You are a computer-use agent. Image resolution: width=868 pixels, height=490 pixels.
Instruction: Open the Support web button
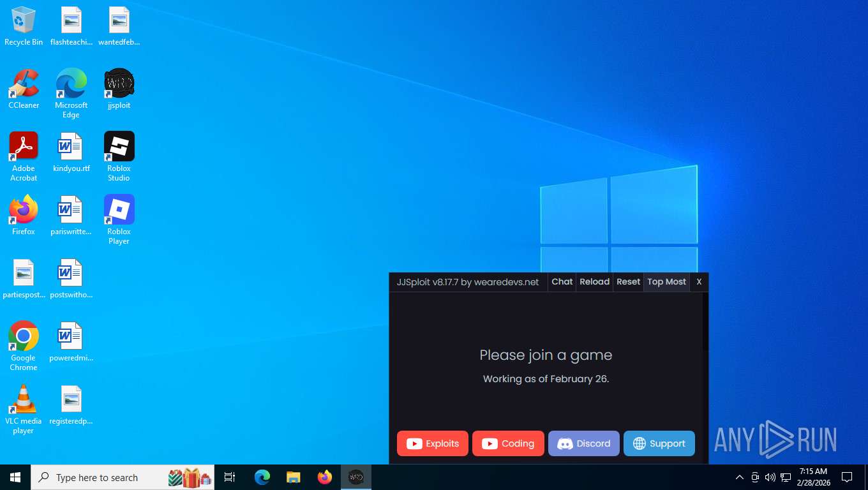pos(659,443)
